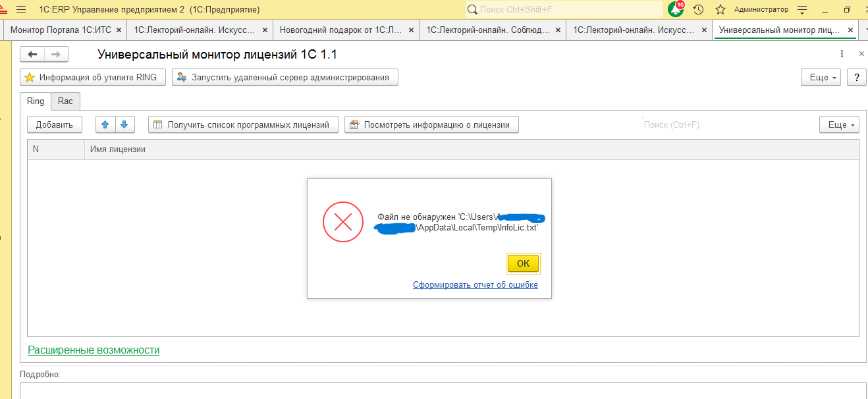The width and height of the screenshot is (868, 399).
Task: Open Сформировать отчет об ошибке link
Action: pyautogui.click(x=475, y=285)
